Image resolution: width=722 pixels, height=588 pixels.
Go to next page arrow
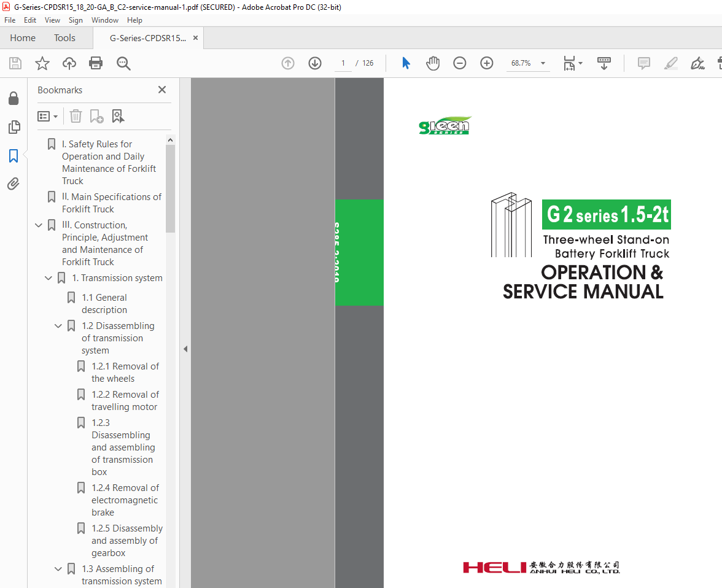(315, 63)
